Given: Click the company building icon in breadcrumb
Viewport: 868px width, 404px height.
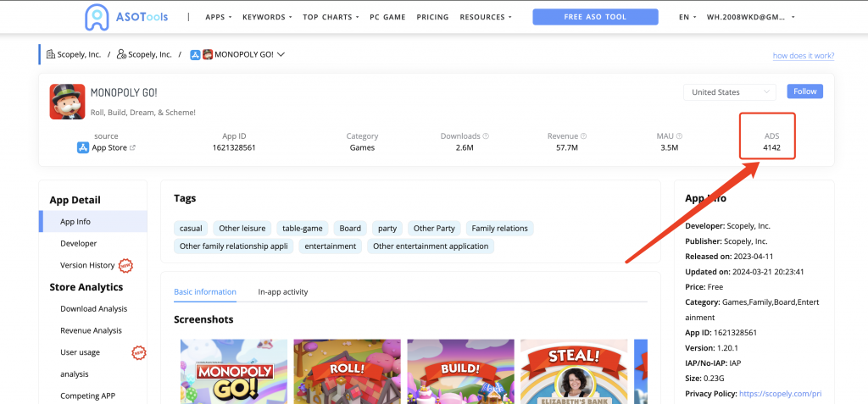Looking at the screenshot, I should point(50,54).
